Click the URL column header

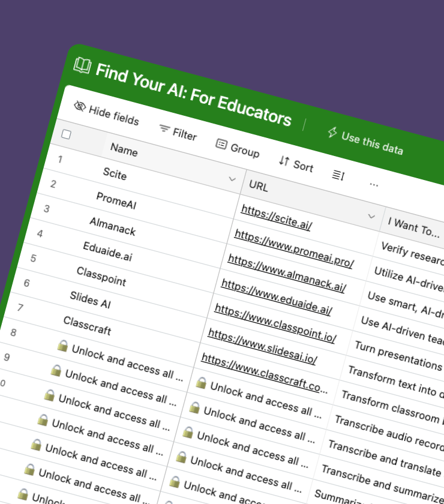point(258,186)
